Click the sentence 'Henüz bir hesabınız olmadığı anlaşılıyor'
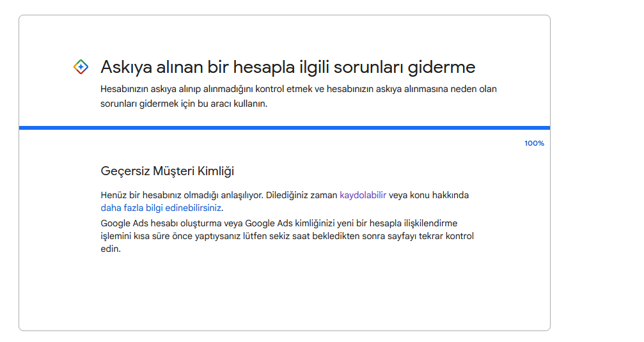The width and height of the screenshot is (644, 342). coord(182,195)
